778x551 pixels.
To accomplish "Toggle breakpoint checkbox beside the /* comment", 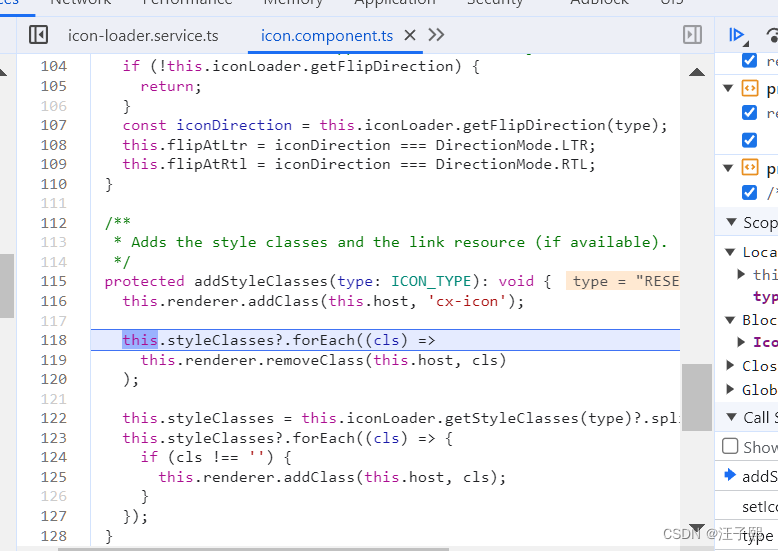I will tap(749, 193).
